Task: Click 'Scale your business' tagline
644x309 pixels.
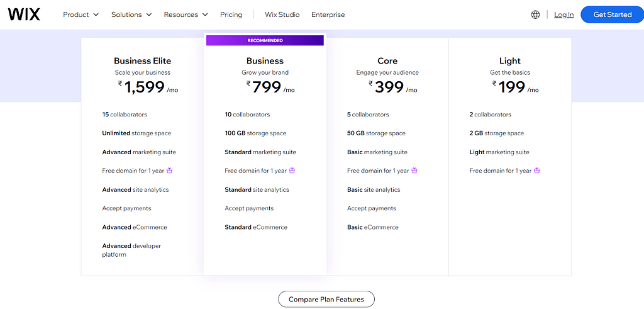Action: (x=143, y=73)
